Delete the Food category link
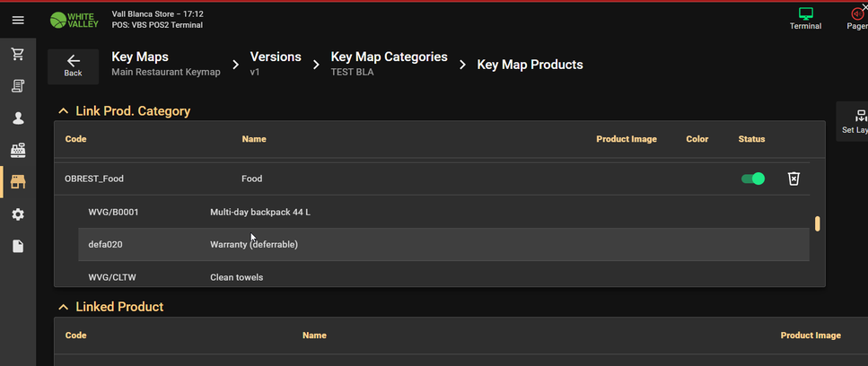868x366 pixels. [793, 179]
